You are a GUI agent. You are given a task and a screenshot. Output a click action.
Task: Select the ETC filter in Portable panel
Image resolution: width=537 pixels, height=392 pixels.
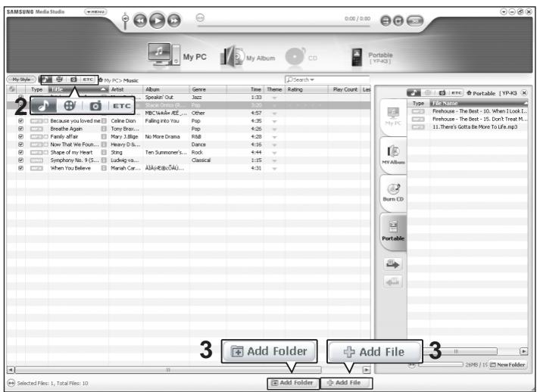(456, 92)
